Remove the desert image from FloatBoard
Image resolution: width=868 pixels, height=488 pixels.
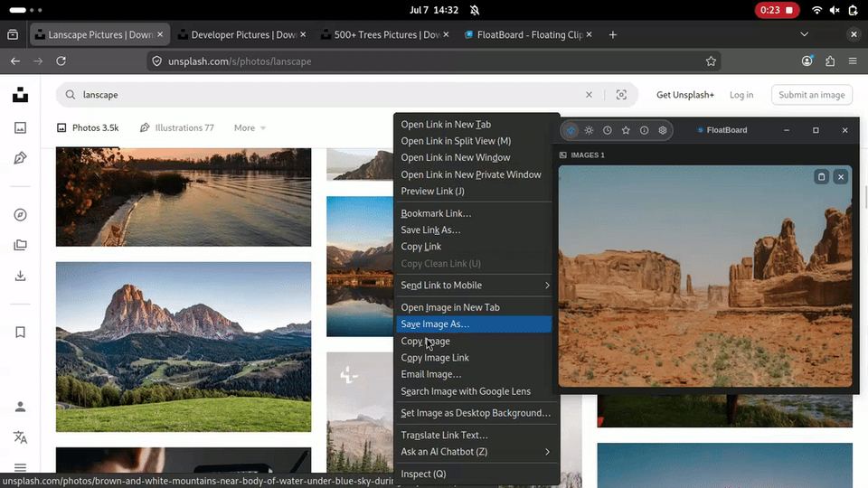click(841, 177)
